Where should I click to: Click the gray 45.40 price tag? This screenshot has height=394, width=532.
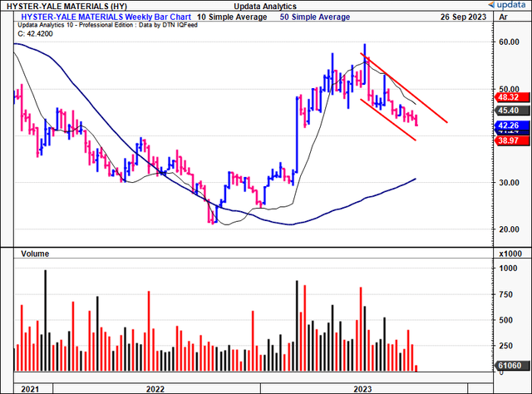tap(512, 111)
